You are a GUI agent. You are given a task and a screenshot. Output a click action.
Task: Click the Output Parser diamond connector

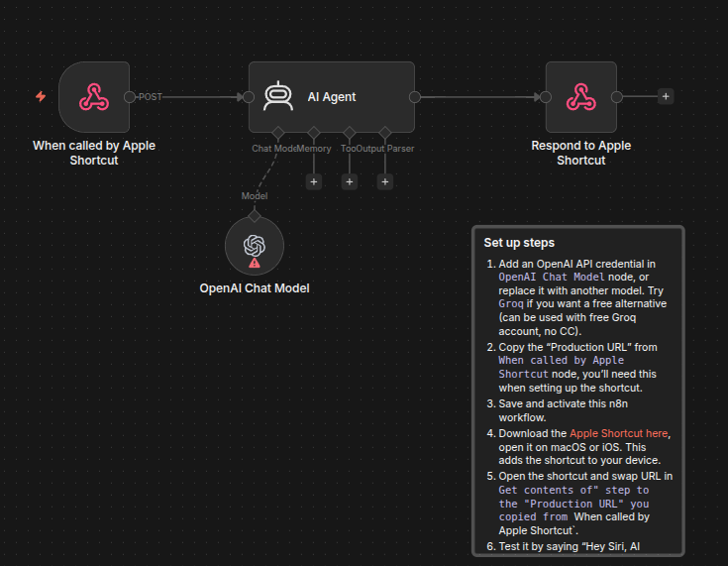point(385,133)
